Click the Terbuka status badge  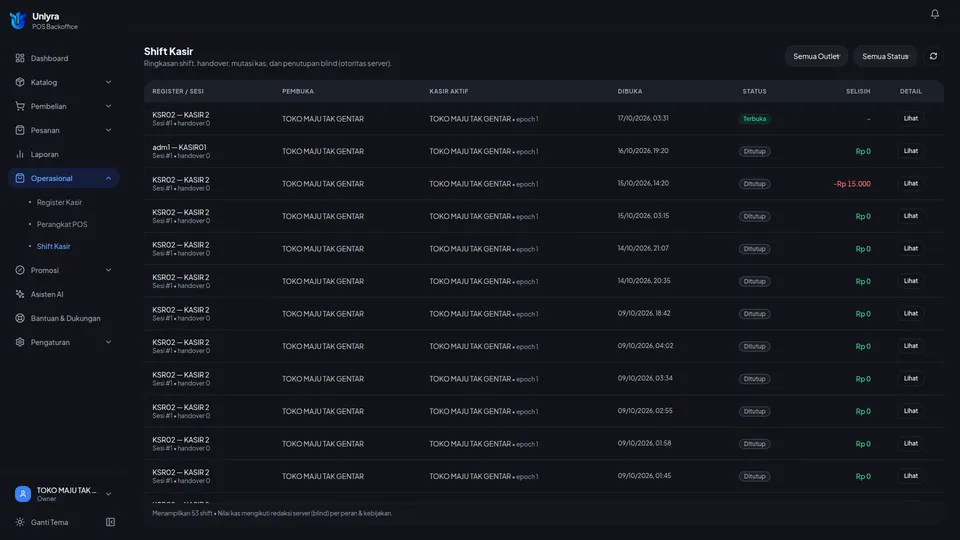pos(754,119)
